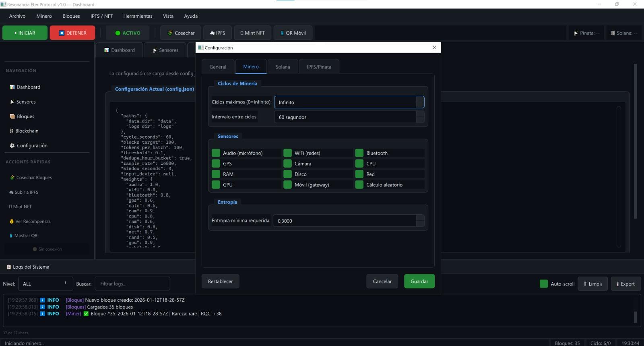Click the Cosechar toolbar icon
The image size is (644, 346).
pyautogui.click(x=170, y=33)
